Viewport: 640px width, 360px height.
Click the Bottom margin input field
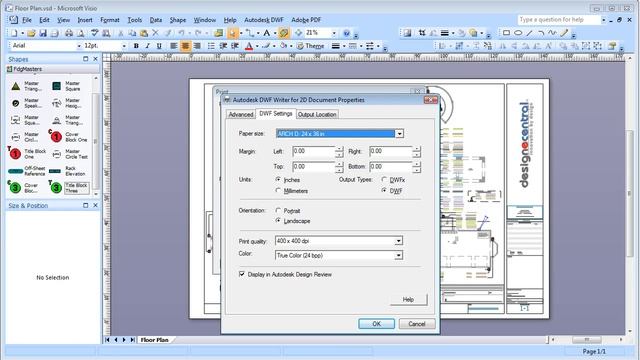click(391, 167)
